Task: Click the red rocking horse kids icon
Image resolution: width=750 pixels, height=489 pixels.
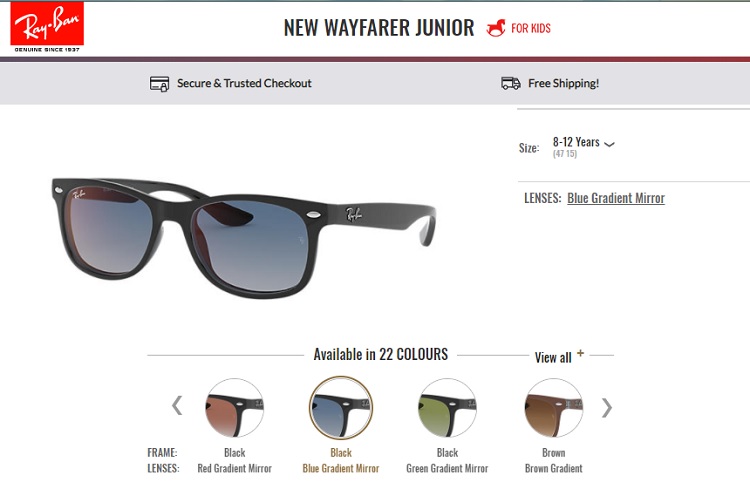Action: 496,28
